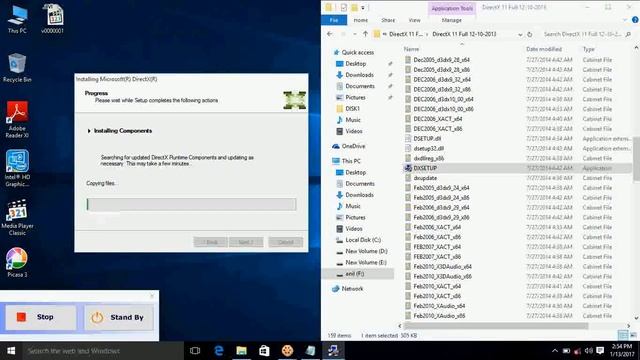Open the Home ribbon tab
Image resolution: width=640 pixels, height=360 pixels.
click(360, 20)
